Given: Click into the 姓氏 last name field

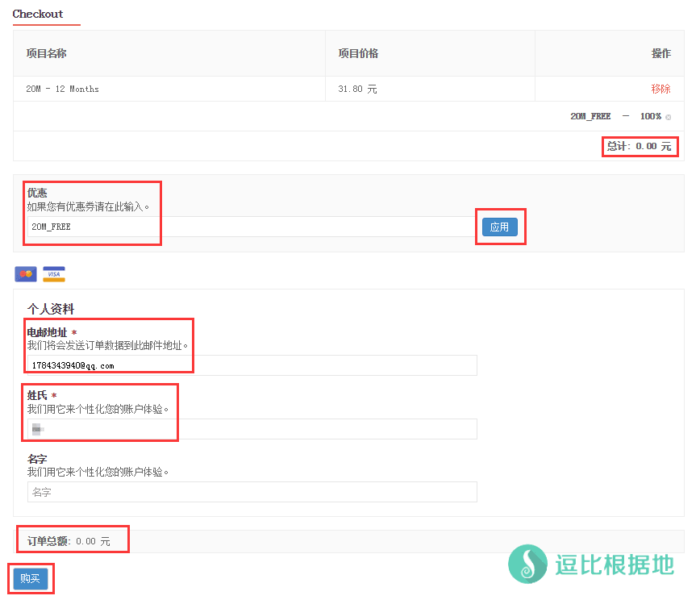Looking at the screenshot, I should coord(252,429).
